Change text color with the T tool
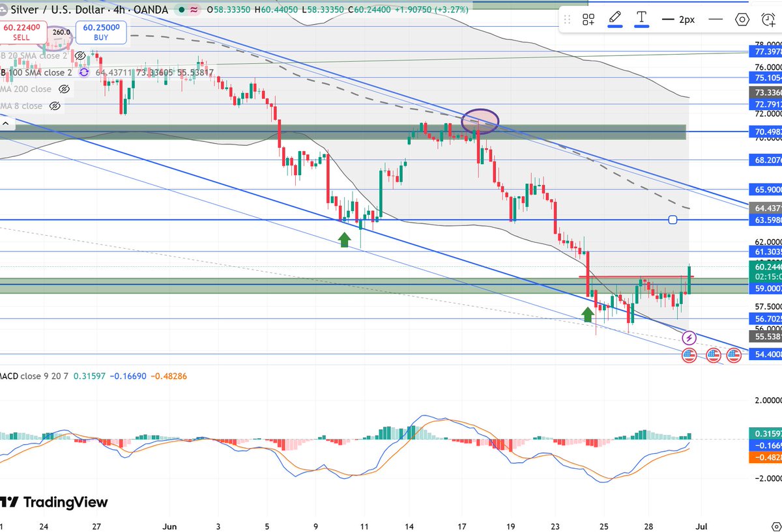Image resolution: width=782 pixels, height=532 pixels. (x=642, y=19)
